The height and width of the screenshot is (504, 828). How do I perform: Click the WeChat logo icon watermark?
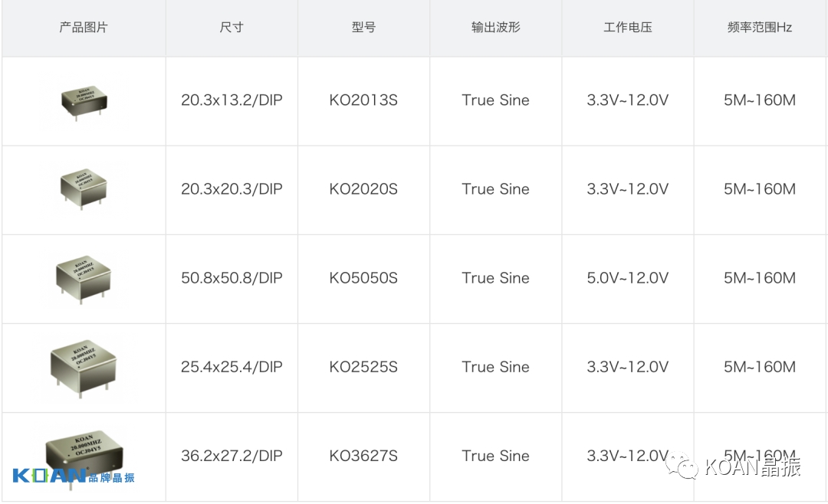[682, 464]
